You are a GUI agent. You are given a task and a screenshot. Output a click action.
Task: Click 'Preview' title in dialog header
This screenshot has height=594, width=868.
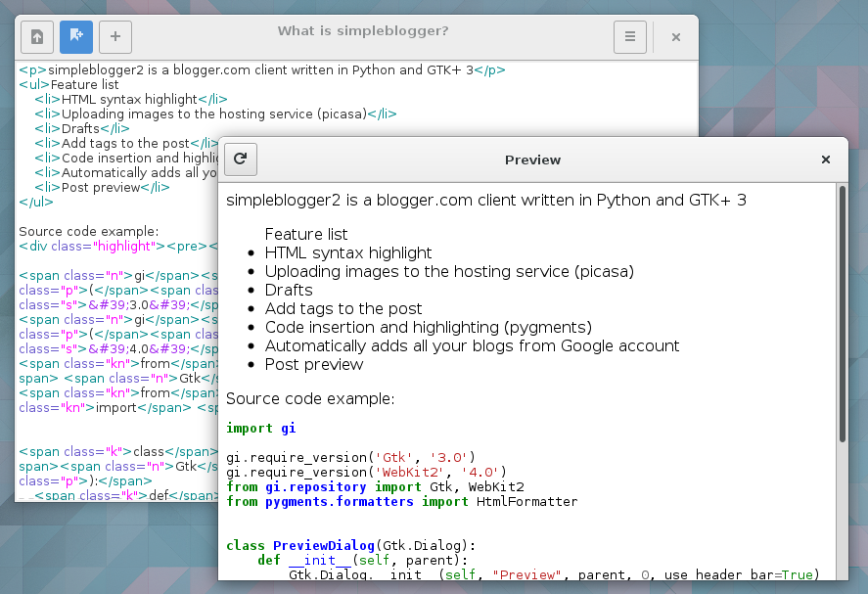pos(532,160)
